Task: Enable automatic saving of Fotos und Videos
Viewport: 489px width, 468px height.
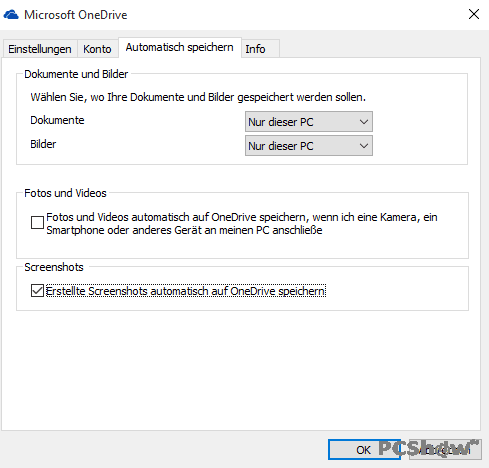Action: pyautogui.click(x=37, y=223)
